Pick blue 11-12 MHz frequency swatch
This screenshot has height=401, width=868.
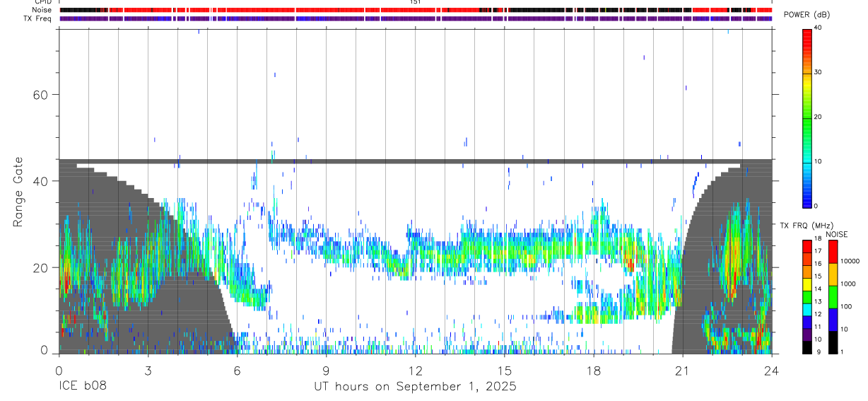(807, 321)
